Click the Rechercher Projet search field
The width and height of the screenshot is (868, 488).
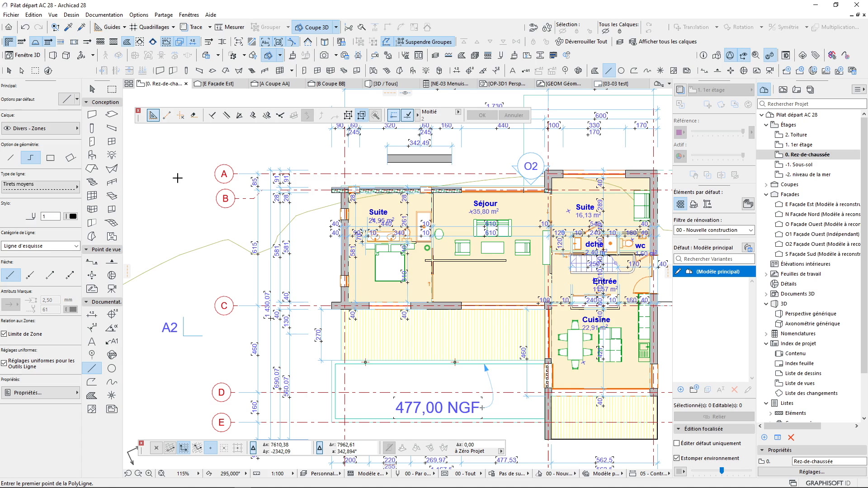click(812, 104)
